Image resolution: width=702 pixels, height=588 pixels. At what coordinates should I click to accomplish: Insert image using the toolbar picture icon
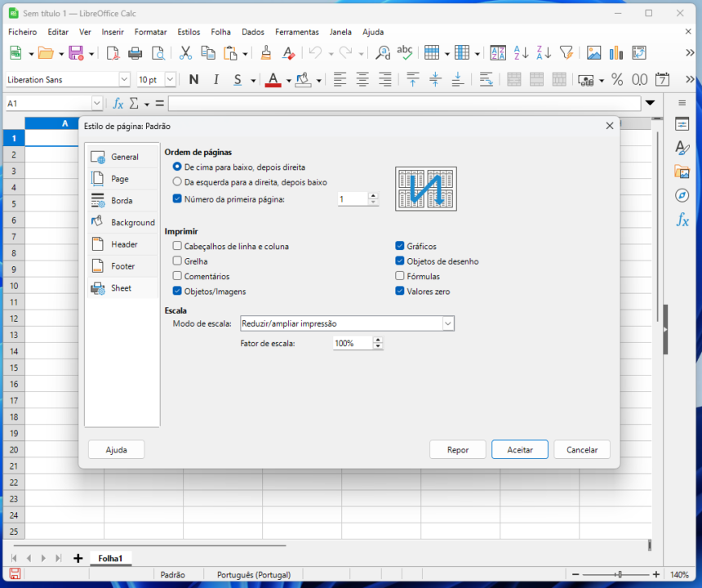[x=593, y=53]
